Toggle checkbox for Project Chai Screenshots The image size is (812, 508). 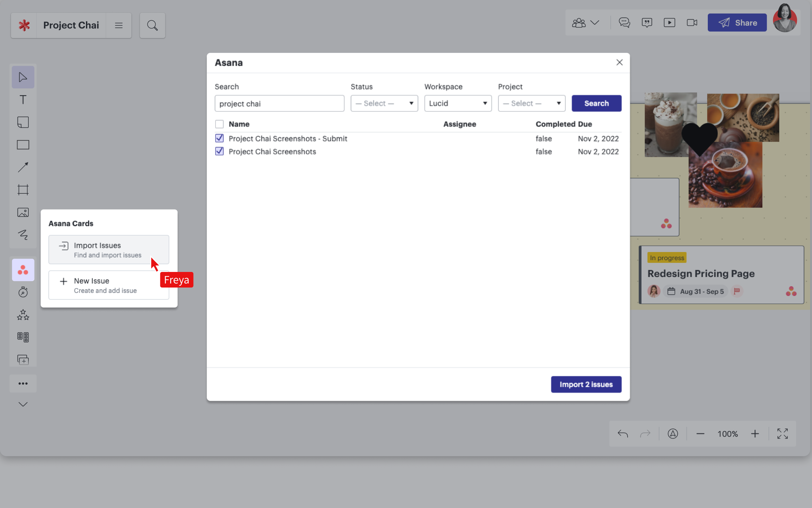[x=219, y=152]
